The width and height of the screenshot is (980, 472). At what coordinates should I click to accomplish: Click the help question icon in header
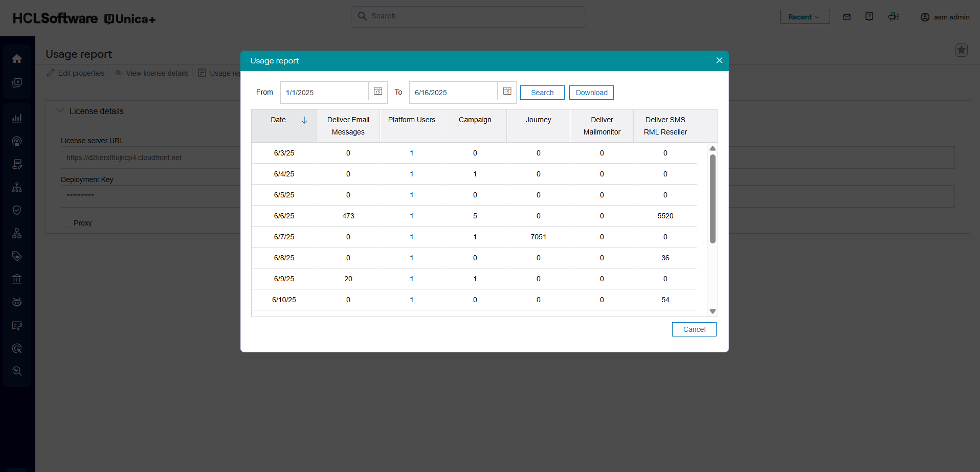pos(869,17)
